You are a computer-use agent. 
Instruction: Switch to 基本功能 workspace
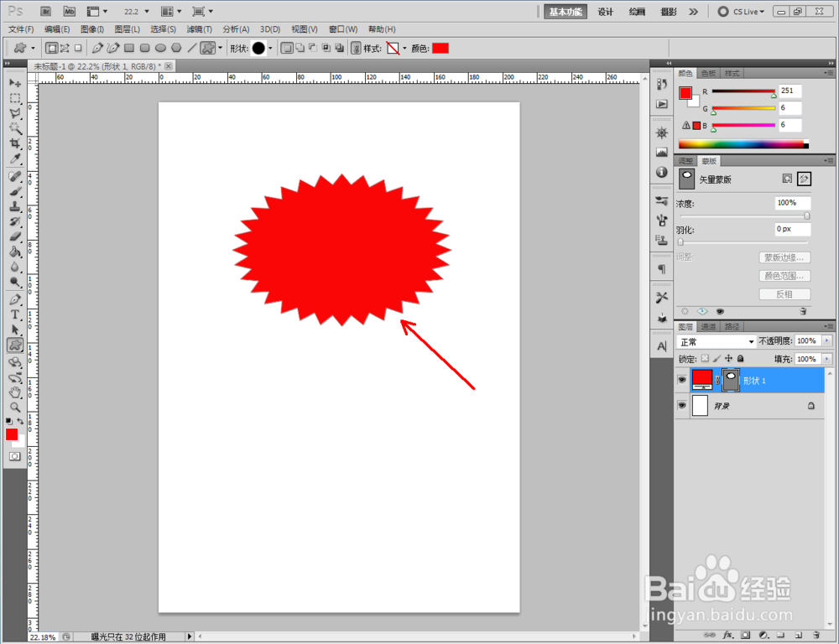pyautogui.click(x=565, y=11)
